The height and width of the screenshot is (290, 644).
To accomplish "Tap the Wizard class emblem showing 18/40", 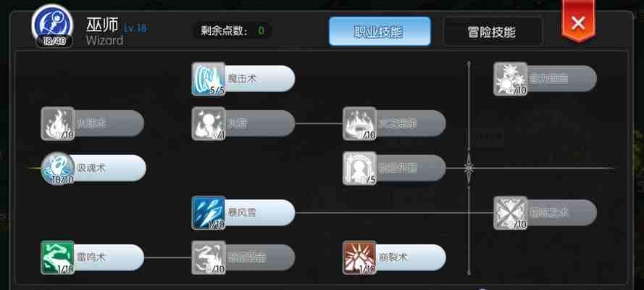I will tap(53, 25).
